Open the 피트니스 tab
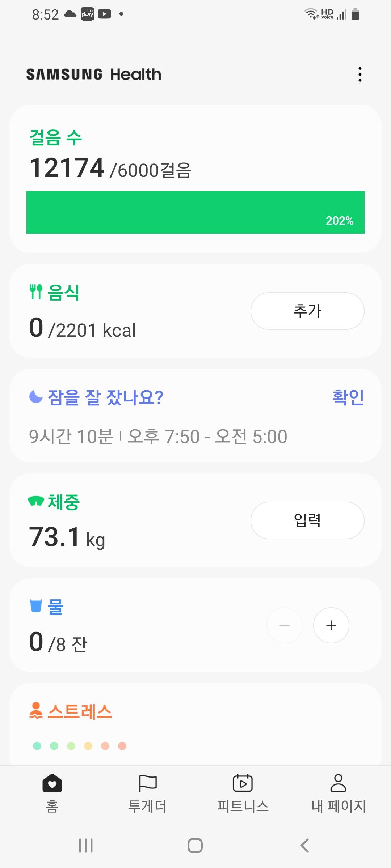Screen dimensions: 391x868 click(x=243, y=793)
